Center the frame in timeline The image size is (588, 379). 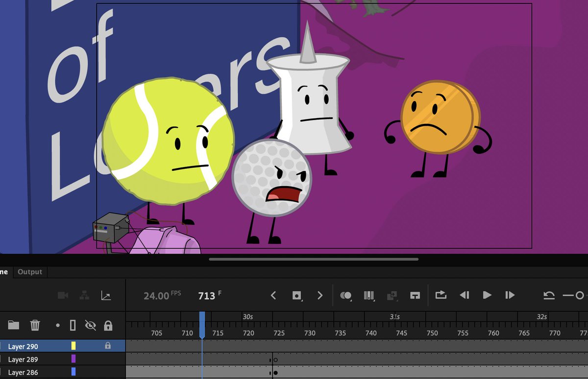415,295
